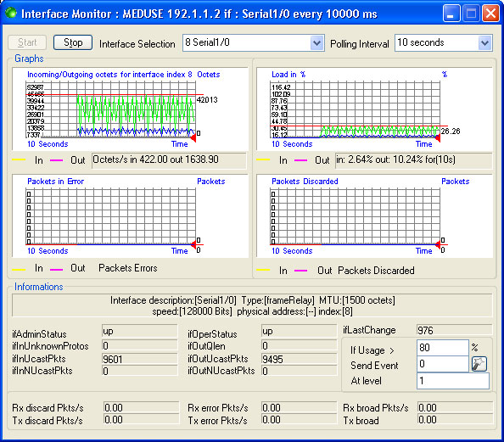This screenshot has width=504, height=442.
Task: Open the Interface Selection dropdown arrow
Action: [x=317, y=42]
